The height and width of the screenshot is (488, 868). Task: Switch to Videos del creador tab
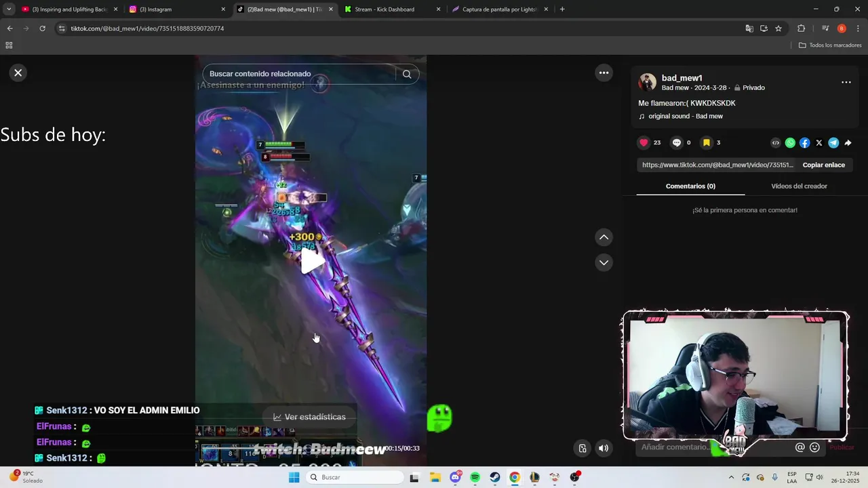(x=799, y=186)
